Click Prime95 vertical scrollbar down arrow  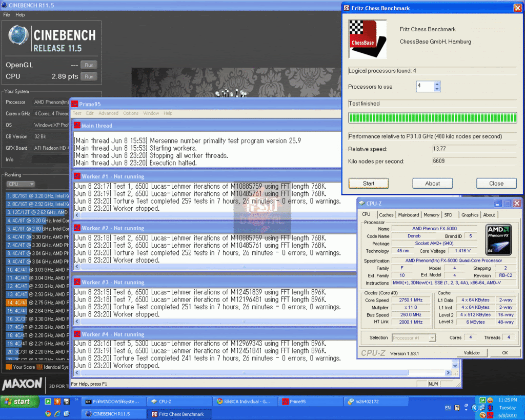pos(455,366)
